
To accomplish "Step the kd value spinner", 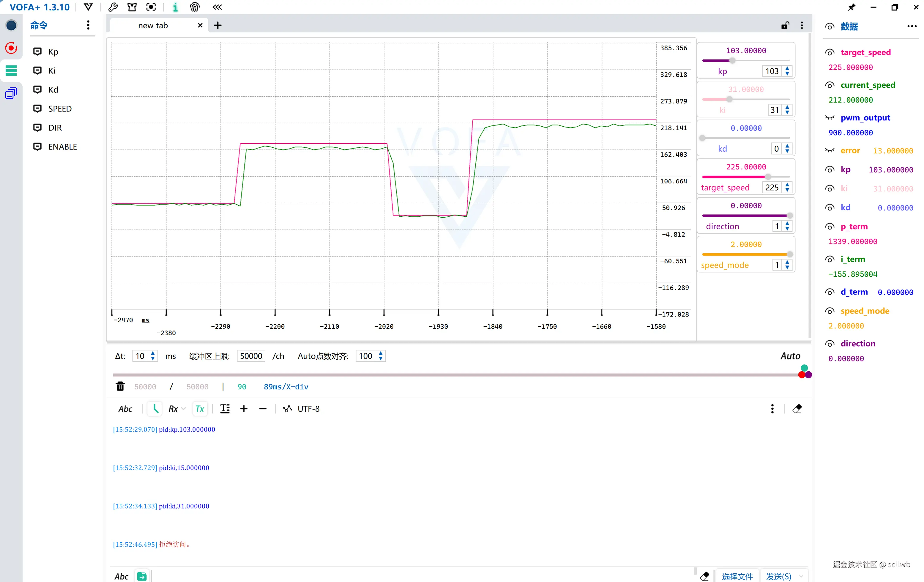I will click(787, 149).
